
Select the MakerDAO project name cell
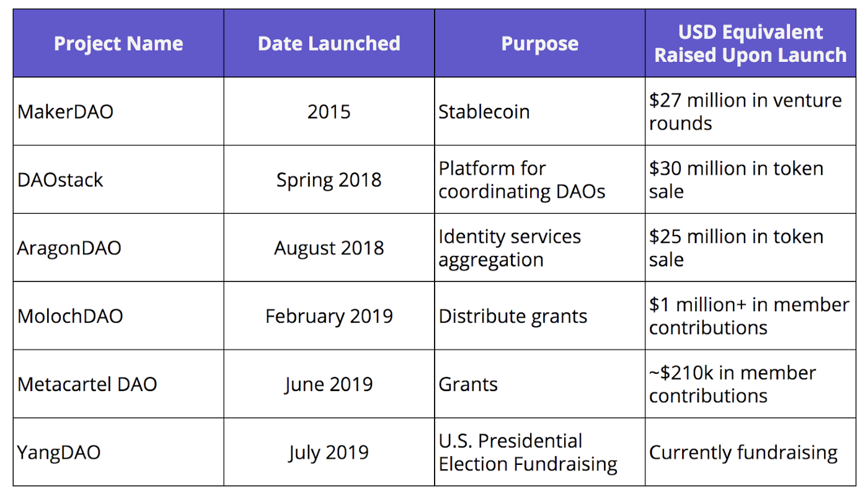coord(66,112)
